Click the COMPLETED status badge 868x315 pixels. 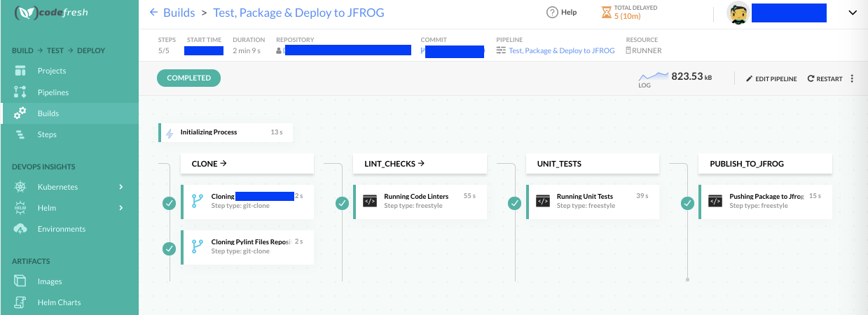point(189,78)
